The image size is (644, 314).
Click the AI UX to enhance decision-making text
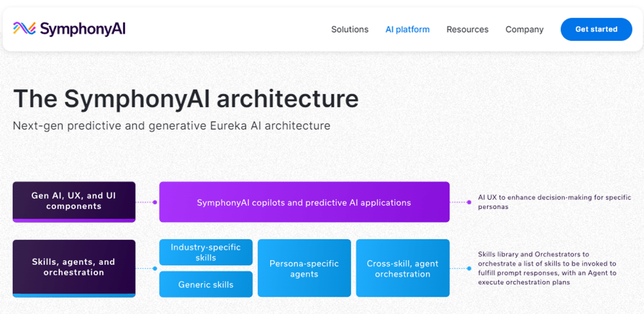(554, 202)
